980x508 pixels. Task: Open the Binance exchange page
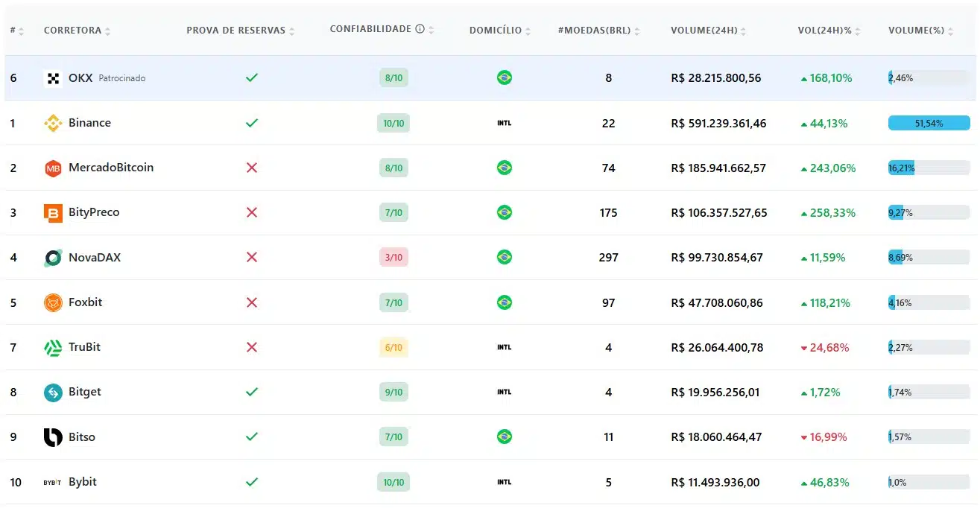pyautogui.click(x=89, y=123)
